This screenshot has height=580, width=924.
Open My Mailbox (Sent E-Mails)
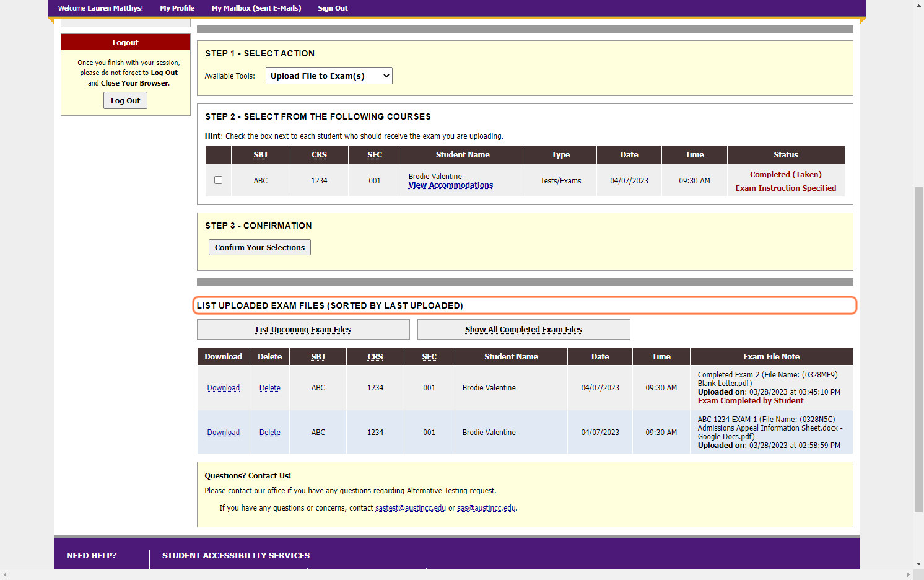pos(256,8)
